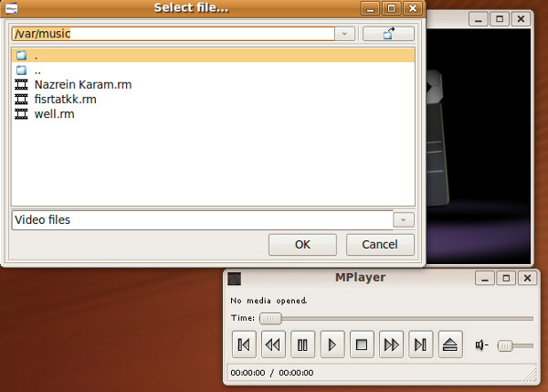Maximize the Select file dialog
548x392 pixels.
click(392, 8)
